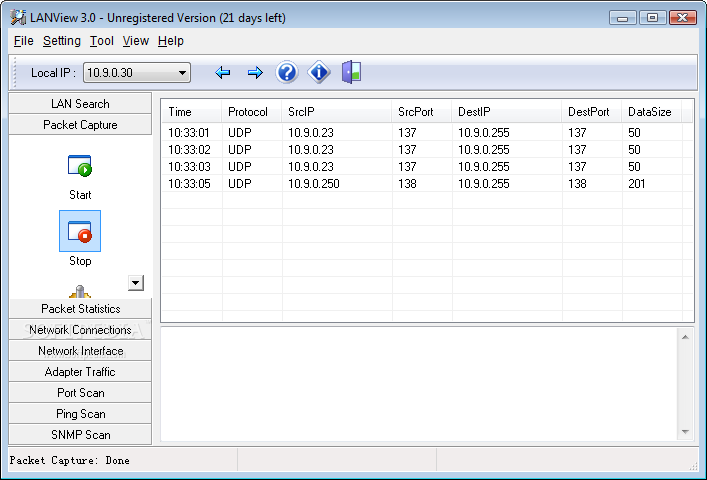Minimize the LANView window

pyautogui.click(x=623, y=18)
